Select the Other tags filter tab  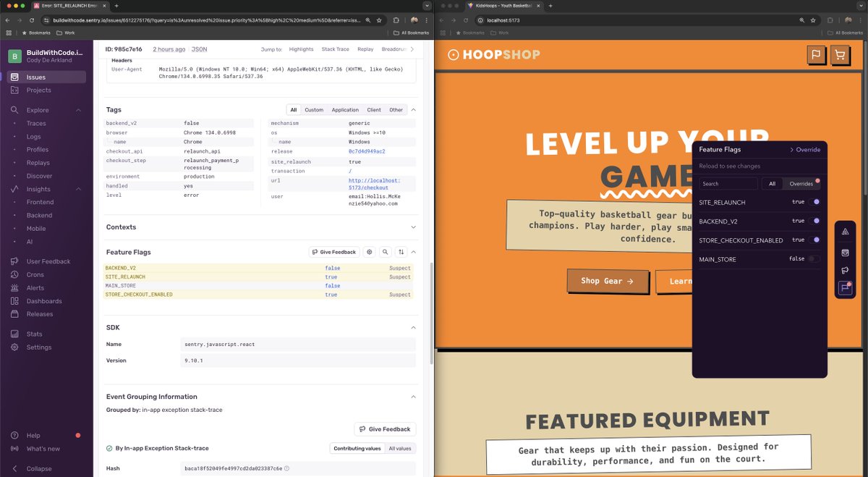point(396,110)
